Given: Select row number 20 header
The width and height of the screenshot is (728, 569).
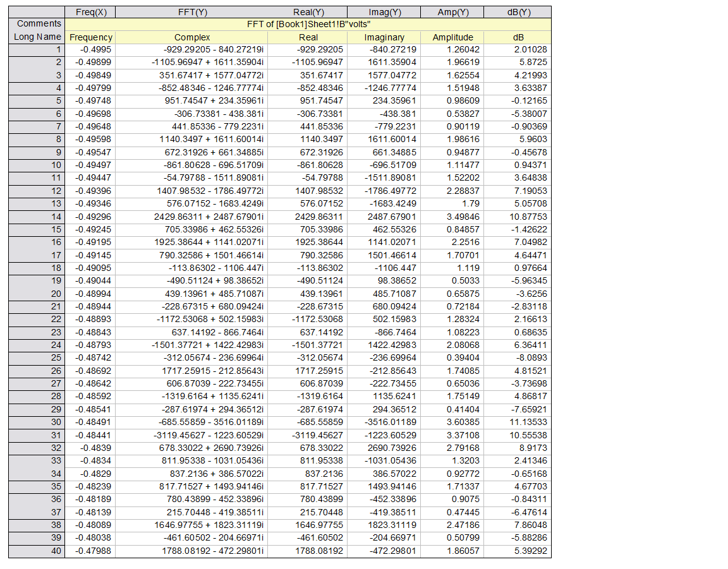Looking at the screenshot, I should click(x=37, y=294).
